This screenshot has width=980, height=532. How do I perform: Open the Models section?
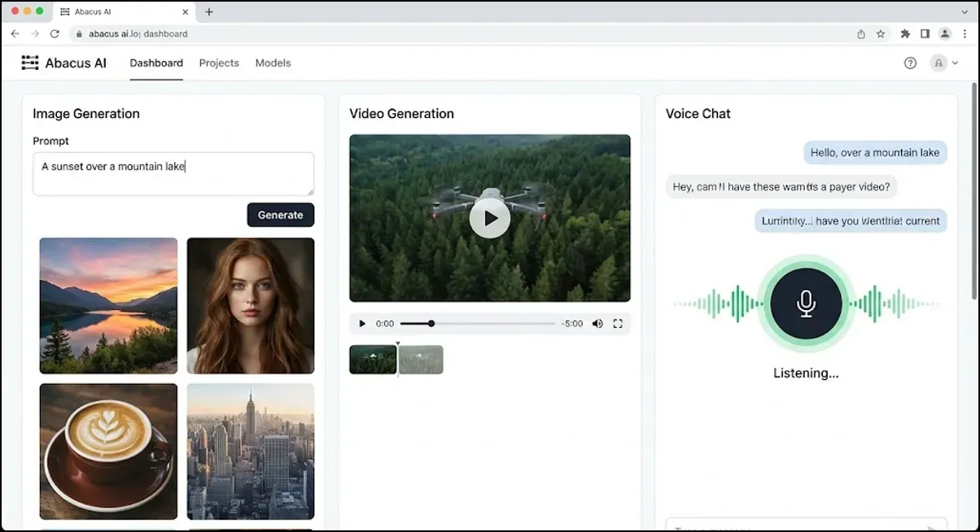coord(273,63)
